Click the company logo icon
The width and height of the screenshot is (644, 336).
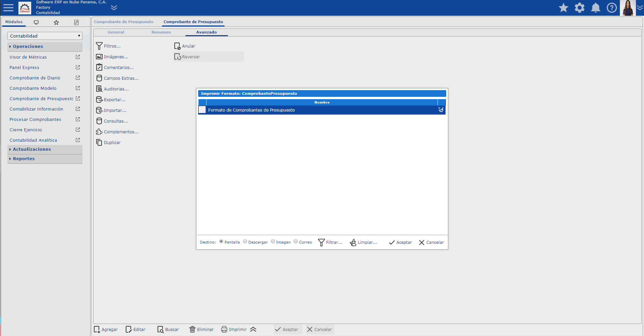25,8
